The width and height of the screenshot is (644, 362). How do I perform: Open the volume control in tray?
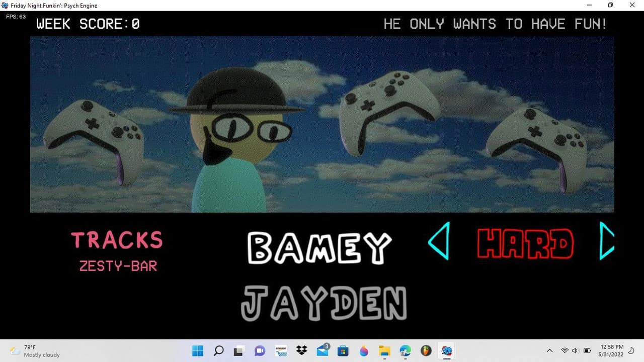[x=576, y=351]
